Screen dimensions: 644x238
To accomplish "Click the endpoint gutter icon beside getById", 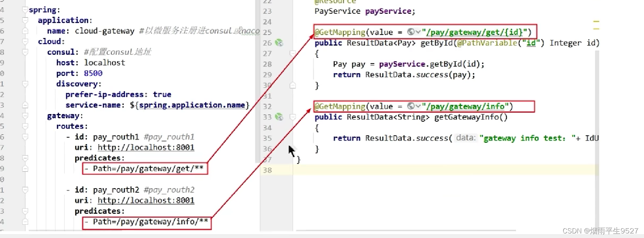I will (279, 43).
